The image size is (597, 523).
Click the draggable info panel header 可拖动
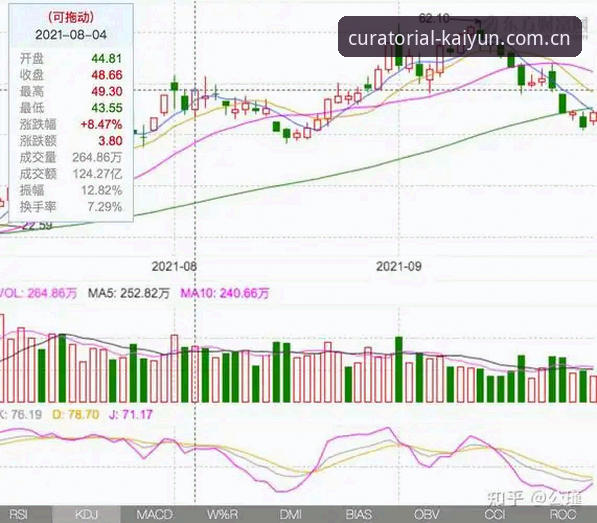(71, 17)
